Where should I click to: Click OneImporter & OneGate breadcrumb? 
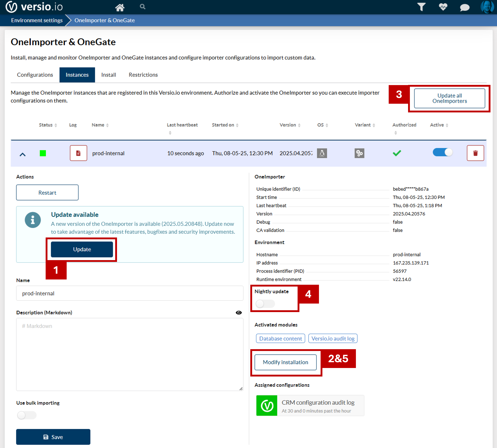click(x=105, y=20)
